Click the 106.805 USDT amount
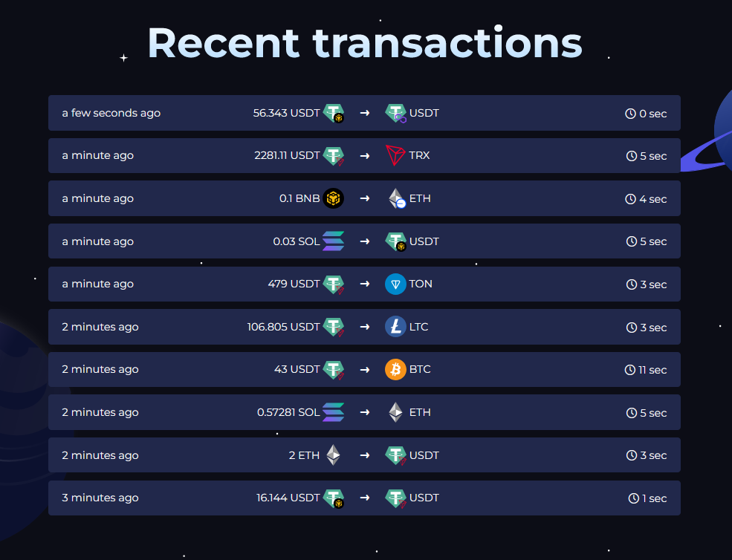 pos(283,327)
